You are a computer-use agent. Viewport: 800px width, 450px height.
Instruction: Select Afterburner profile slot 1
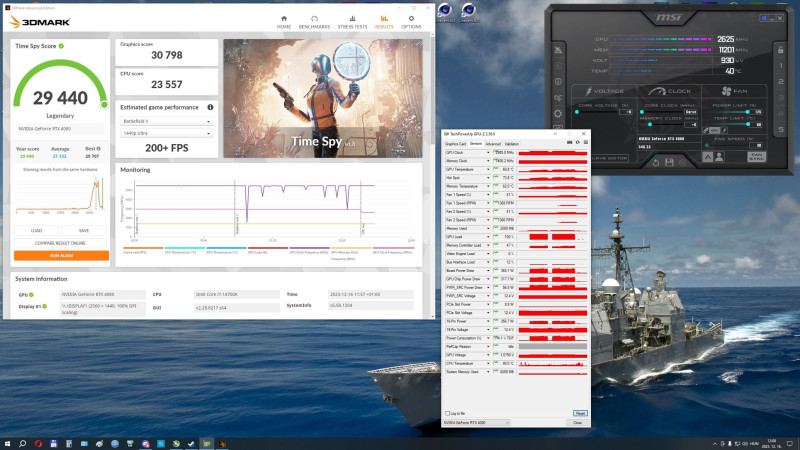(781, 66)
